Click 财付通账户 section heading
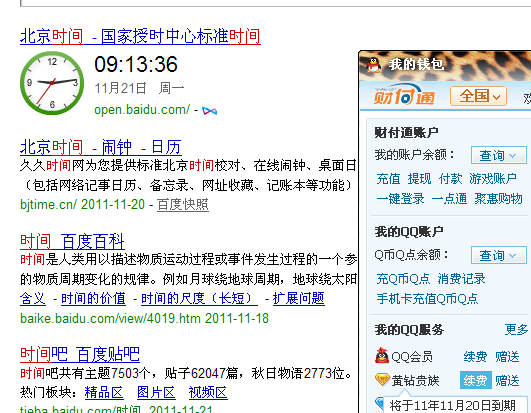Viewport: 531px width, 413px height. 406,133
